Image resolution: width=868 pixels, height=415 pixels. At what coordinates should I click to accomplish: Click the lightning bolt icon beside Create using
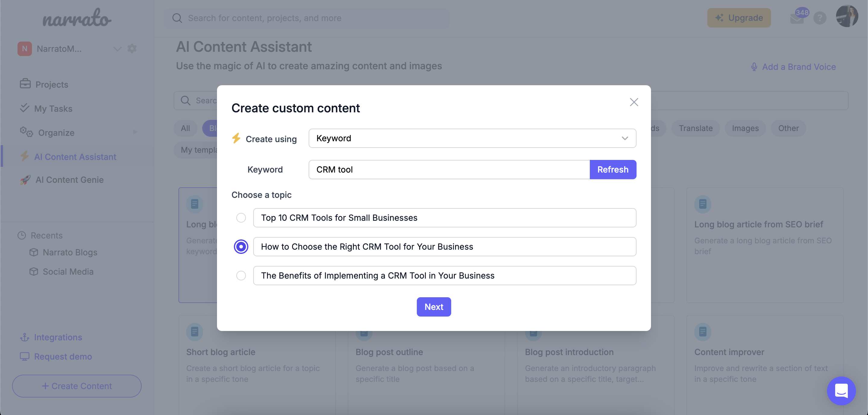click(x=236, y=138)
